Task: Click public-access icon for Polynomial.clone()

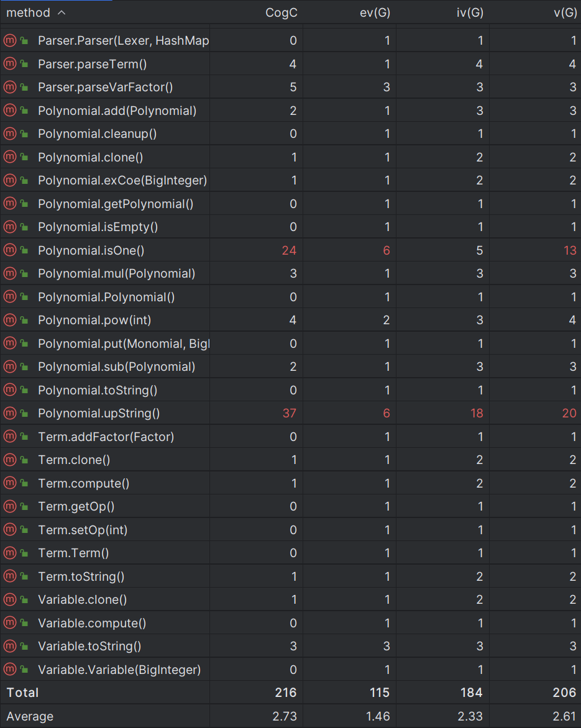Action: [24, 157]
